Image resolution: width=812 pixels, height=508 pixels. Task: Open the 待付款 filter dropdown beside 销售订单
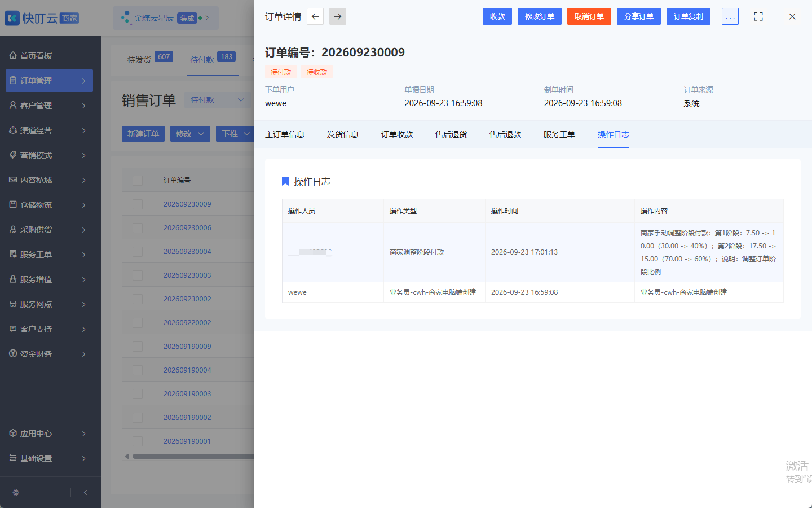[x=217, y=100]
